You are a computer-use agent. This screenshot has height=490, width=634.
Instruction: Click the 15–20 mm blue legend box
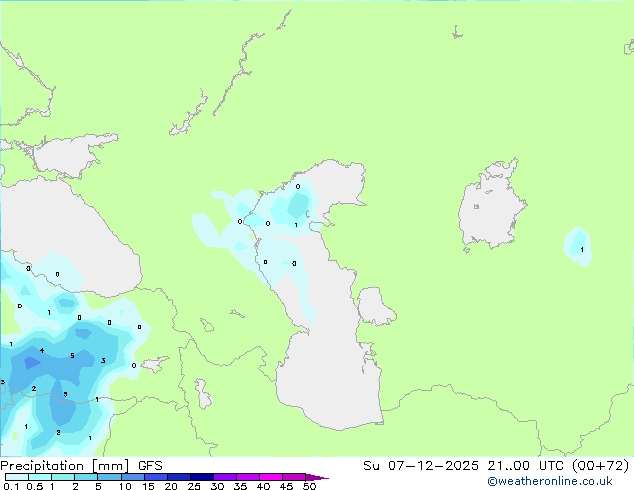coord(155,477)
